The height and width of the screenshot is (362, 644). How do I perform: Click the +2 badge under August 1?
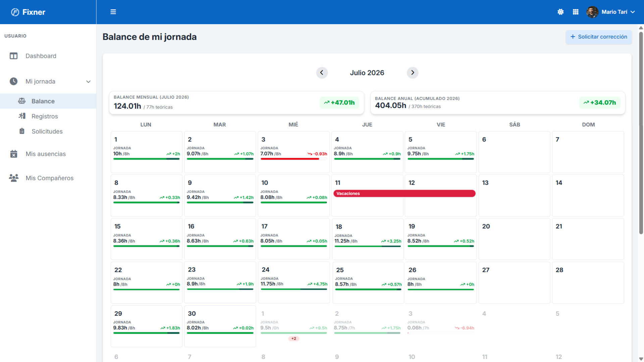[294, 339]
